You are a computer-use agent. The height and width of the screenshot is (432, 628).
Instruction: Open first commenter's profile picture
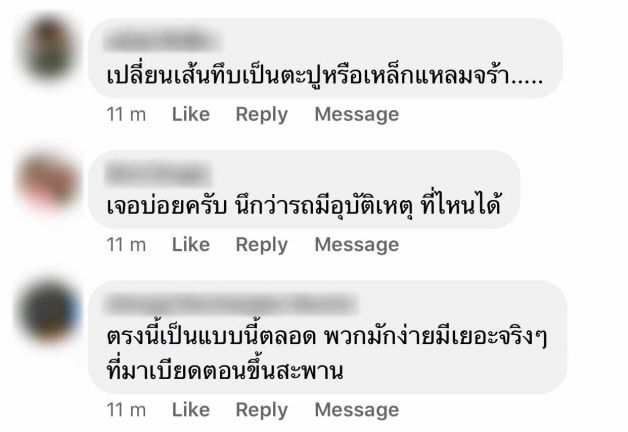[x=48, y=47]
